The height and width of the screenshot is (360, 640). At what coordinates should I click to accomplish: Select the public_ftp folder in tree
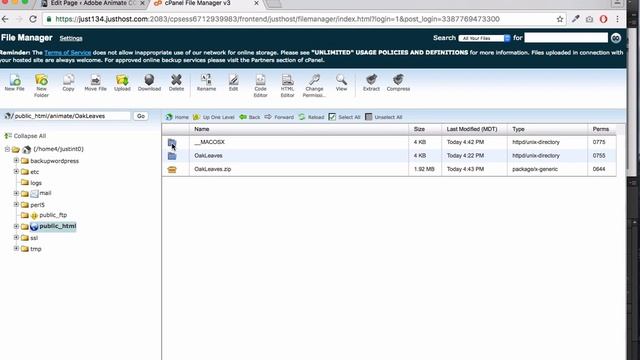53,215
